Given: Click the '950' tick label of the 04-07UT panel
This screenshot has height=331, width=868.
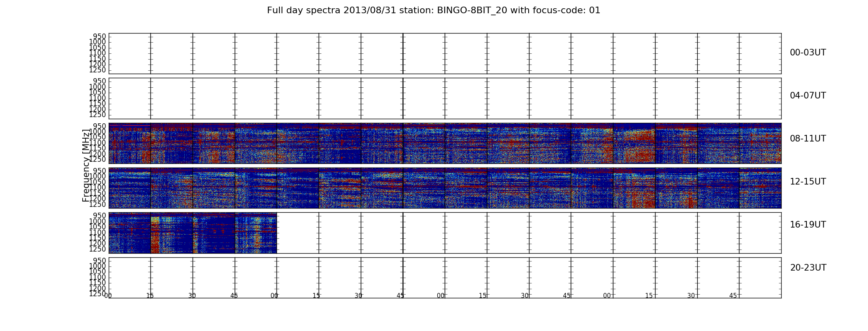Looking at the screenshot, I should (x=99, y=81).
